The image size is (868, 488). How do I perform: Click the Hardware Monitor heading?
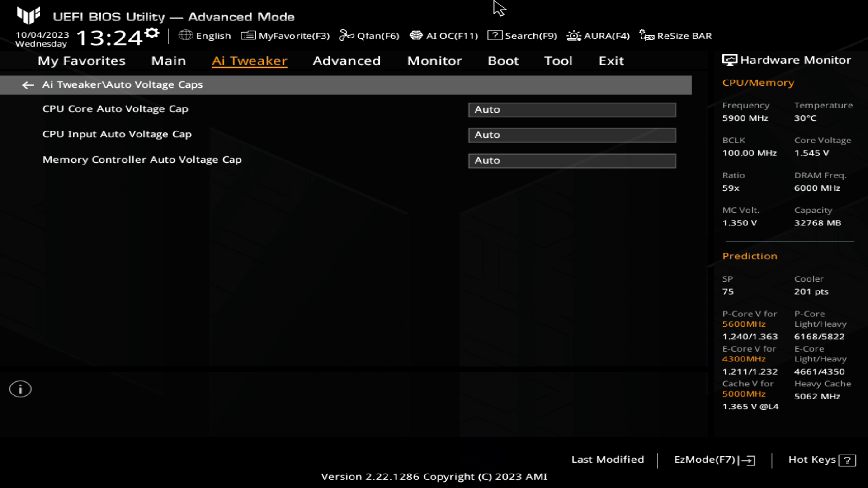[795, 60]
